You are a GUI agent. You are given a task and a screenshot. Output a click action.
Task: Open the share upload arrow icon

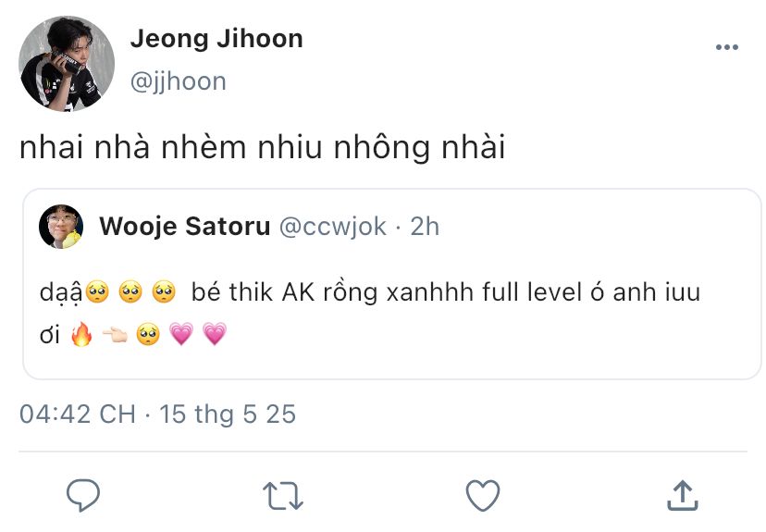coord(682,495)
